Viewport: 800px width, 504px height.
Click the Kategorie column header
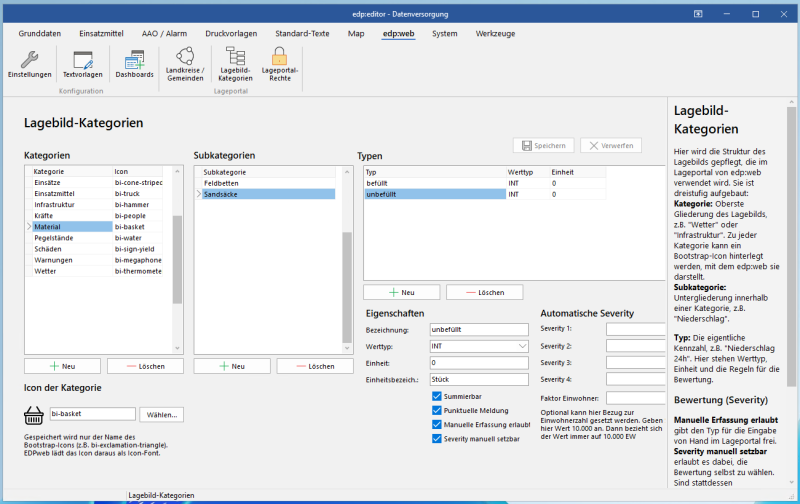click(72, 171)
